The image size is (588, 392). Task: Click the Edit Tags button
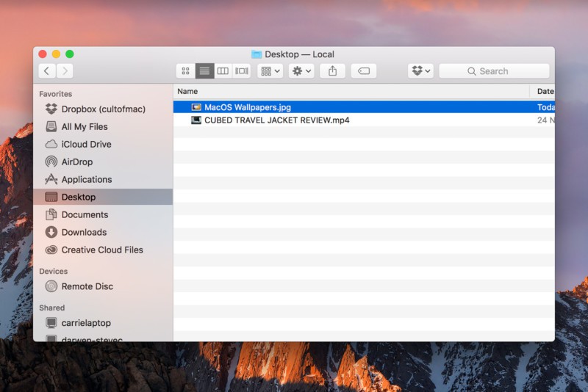coord(364,71)
